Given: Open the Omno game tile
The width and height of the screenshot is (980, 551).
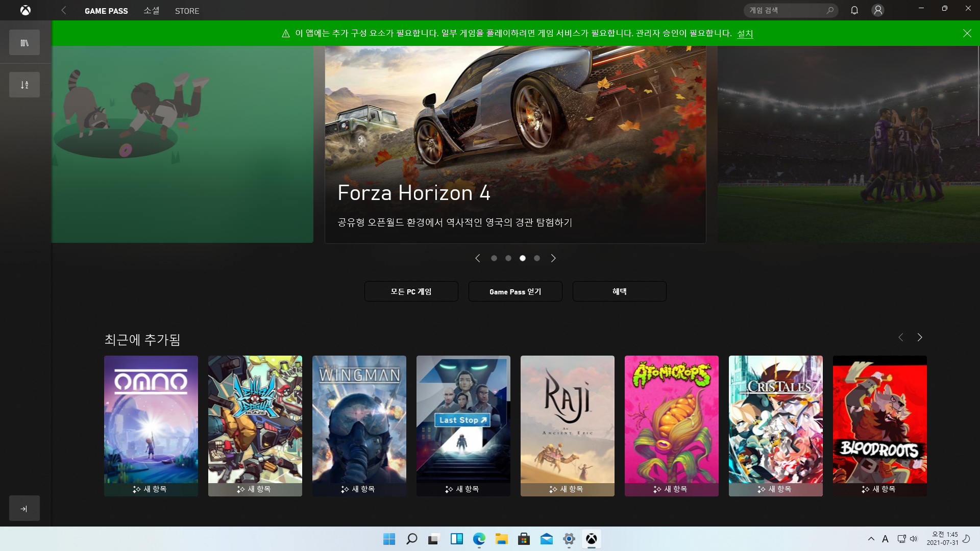Looking at the screenshot, I should point(151,426).
